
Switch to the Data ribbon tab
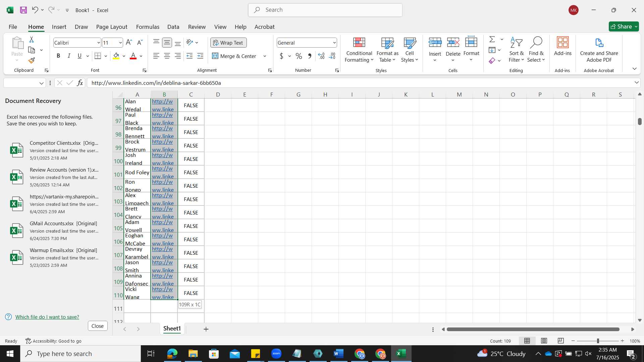coord(173,27)
